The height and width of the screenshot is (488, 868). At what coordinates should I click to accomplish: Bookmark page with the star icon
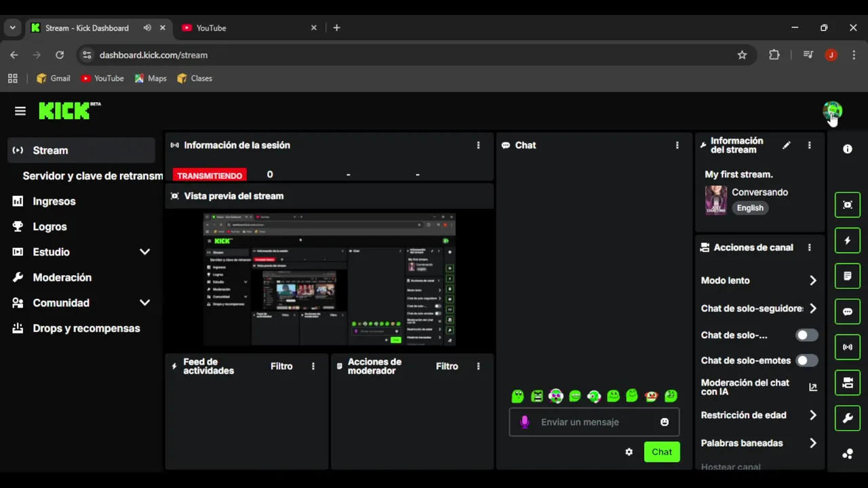742,55
